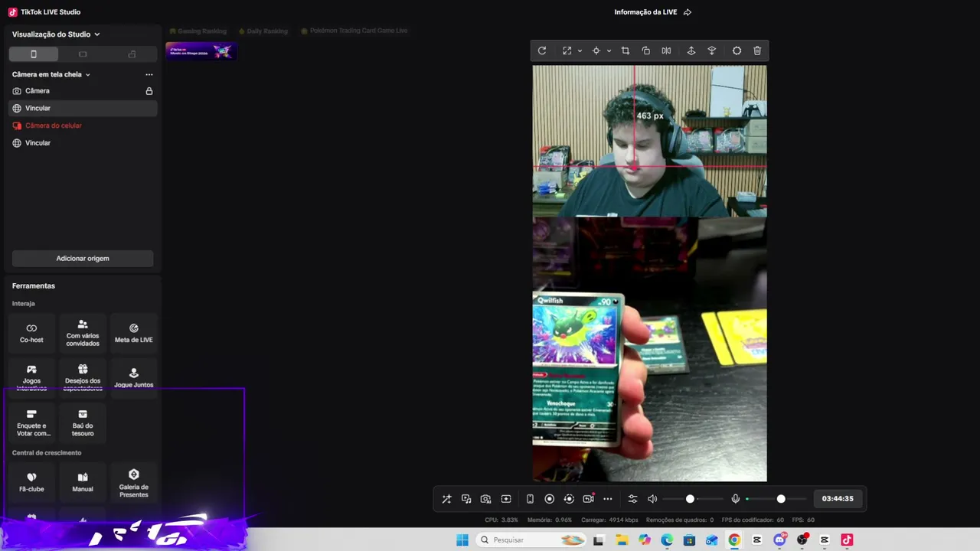Viewport: 980px width, 551px height.
Task: Open the AI camera icon
Action: 485,499
